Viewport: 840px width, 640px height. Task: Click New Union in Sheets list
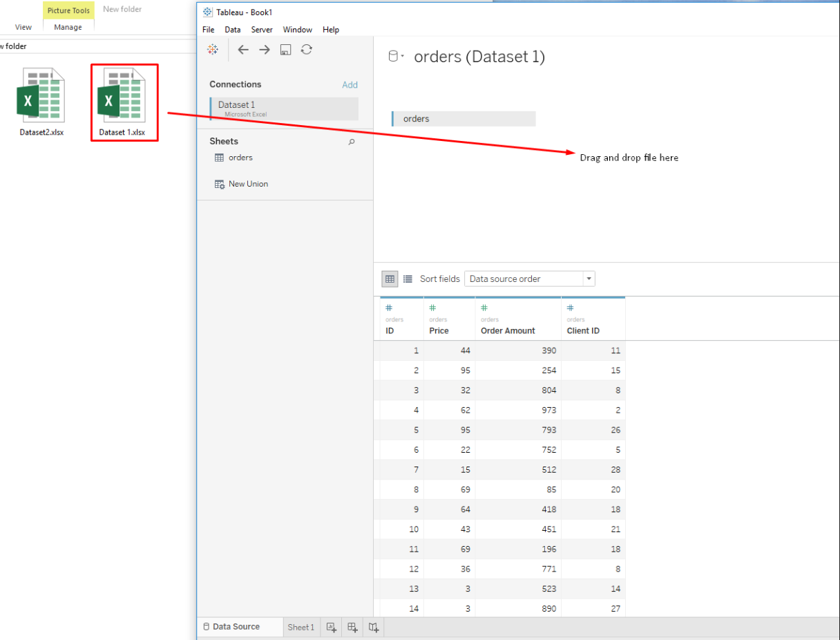(x=241, y=184)
